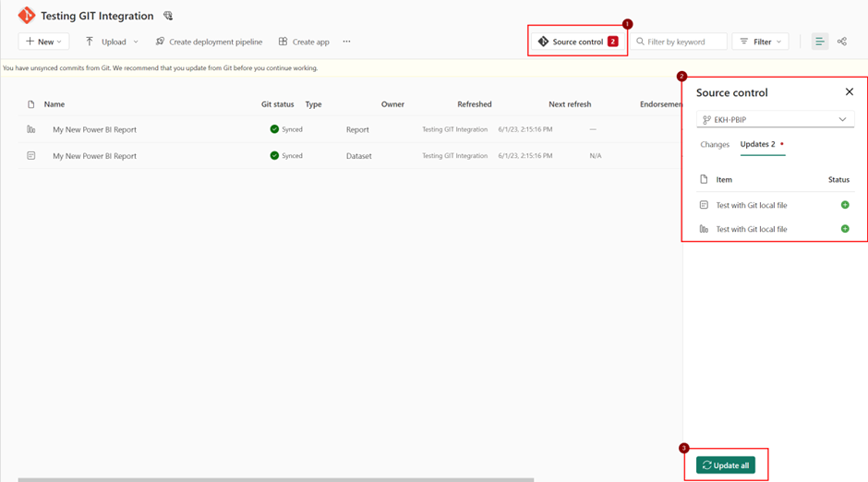Click the Update all button
868x482 pixels.
pos(726,465)
